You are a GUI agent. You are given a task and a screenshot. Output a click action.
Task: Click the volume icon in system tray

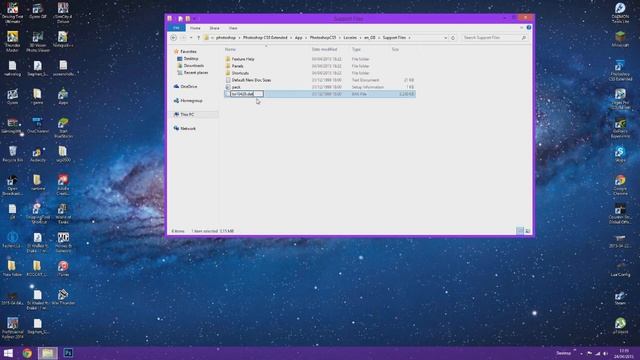(x=606, y=353)
